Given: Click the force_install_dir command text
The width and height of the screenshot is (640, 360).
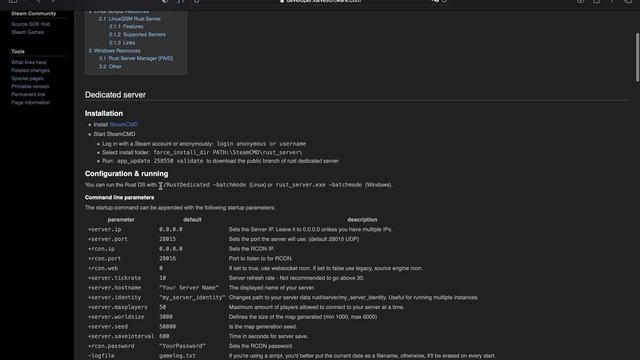Looking at the screenshot, I should coord(228,152).
